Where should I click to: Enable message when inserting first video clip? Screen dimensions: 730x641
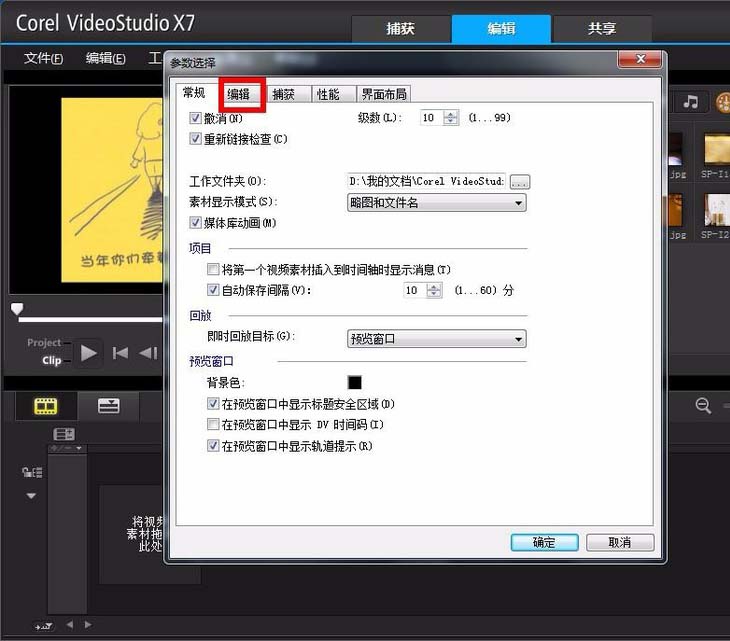tap(213, 269)
